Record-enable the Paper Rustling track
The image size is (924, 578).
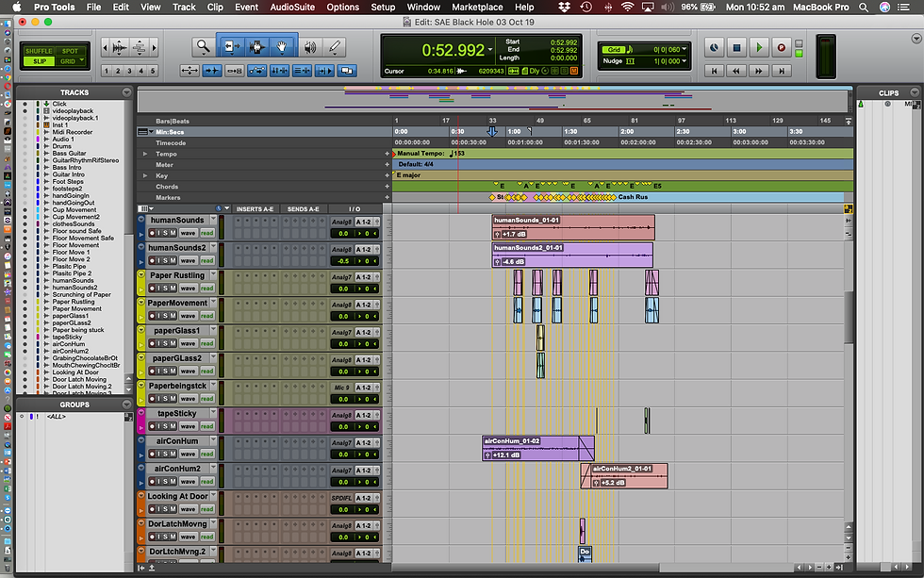(152, 289)
